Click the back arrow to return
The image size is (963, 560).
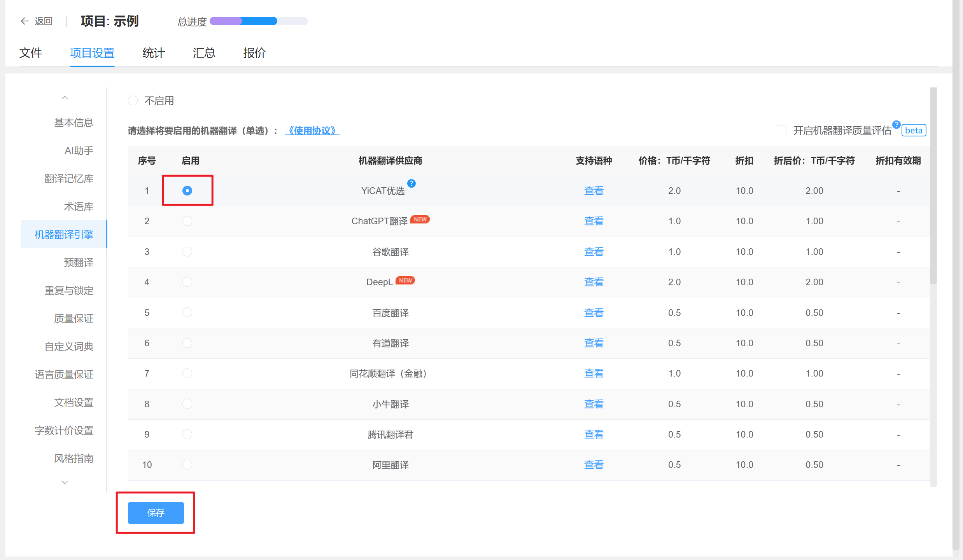coord(25,21)
